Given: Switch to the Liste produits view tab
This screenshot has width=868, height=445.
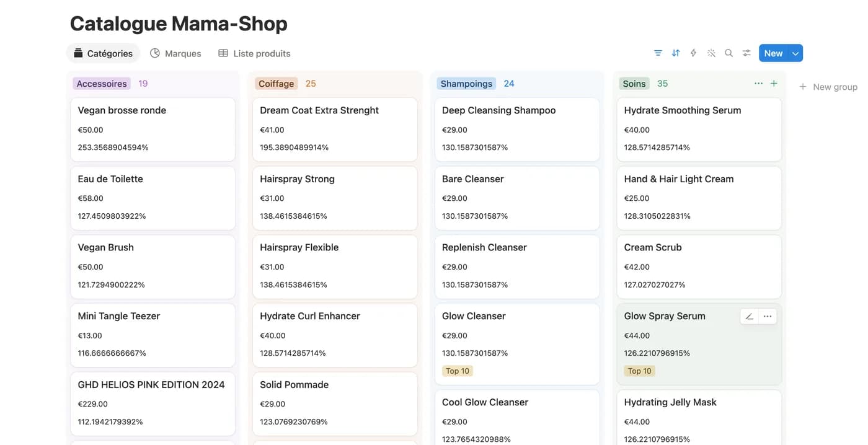Looking at the screenshot, I should 254,53.
